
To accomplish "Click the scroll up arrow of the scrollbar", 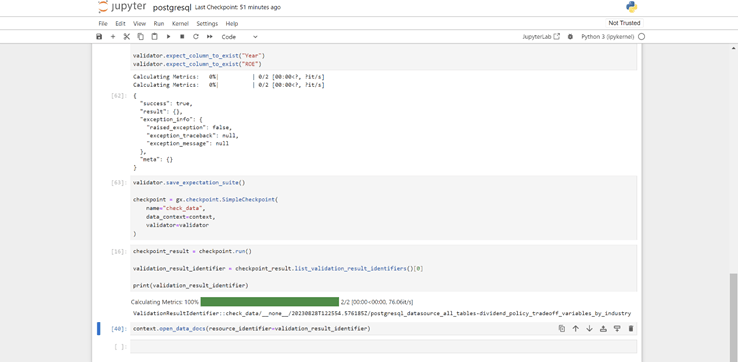I will coord(733,48).
